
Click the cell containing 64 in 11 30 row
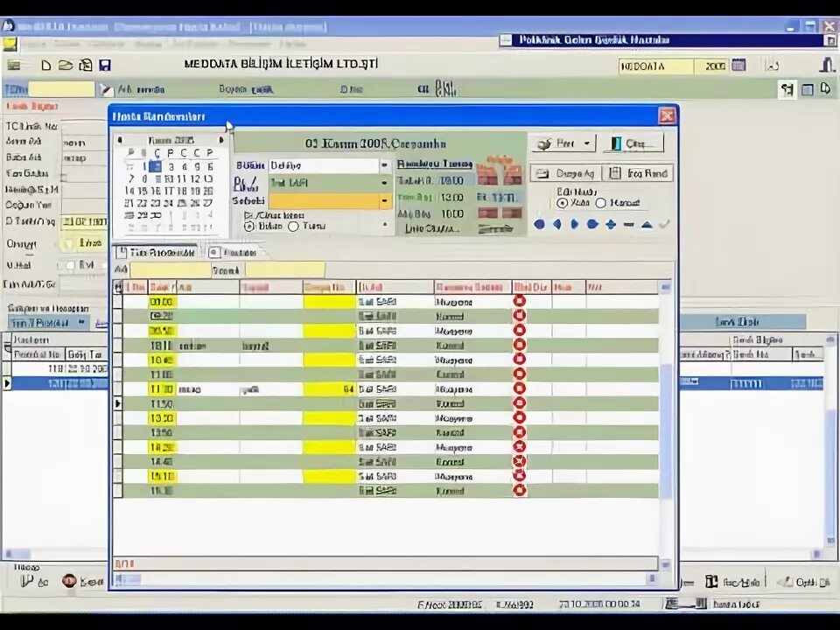click(x=329, y=388)
